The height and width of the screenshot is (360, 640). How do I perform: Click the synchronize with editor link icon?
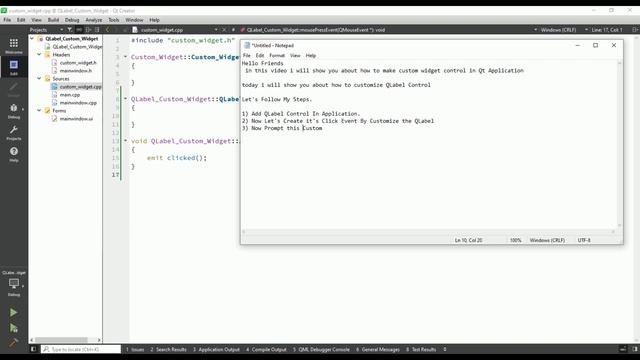79,30
